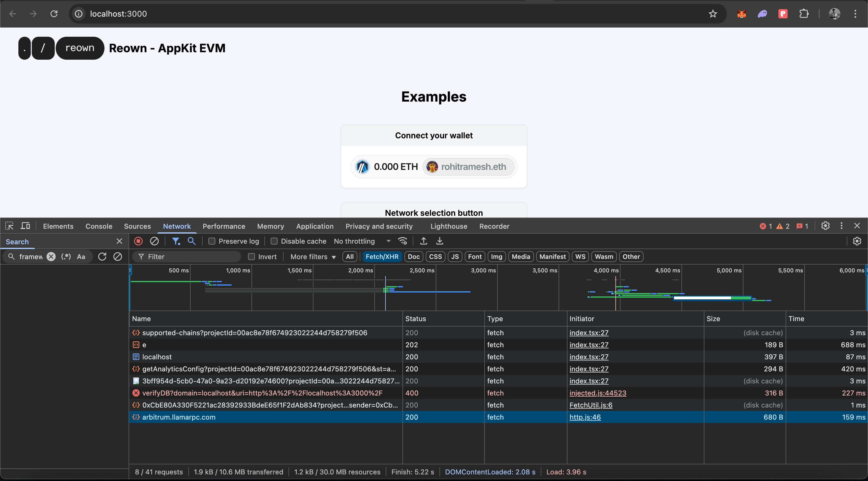
Task: Open the Application tab
Action: coord(315,226)
